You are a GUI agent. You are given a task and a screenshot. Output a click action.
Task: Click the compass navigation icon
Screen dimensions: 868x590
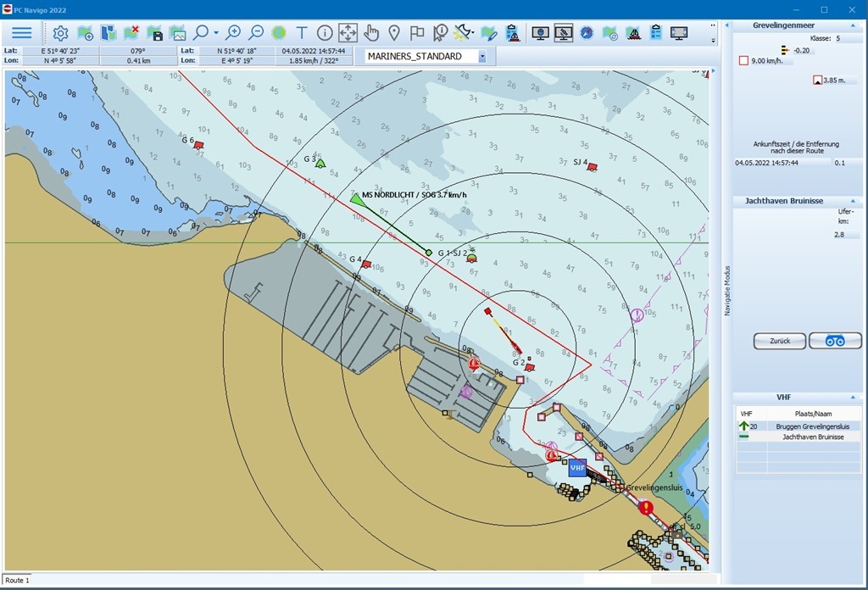click(587, 33)
